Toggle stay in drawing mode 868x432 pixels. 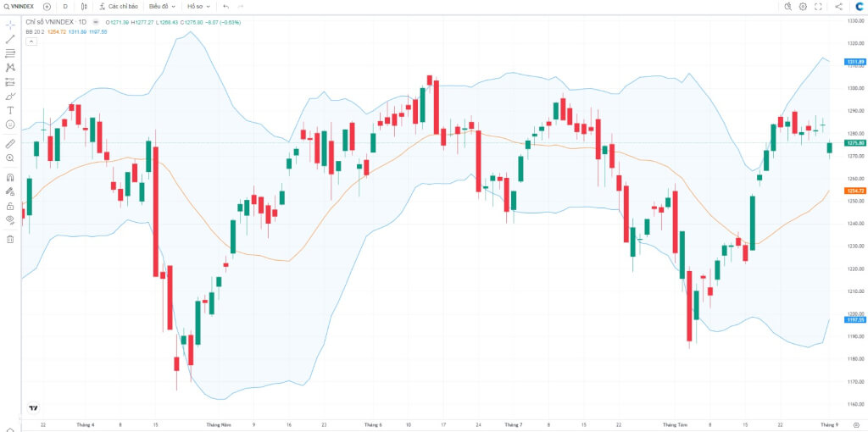click(10, 192)
